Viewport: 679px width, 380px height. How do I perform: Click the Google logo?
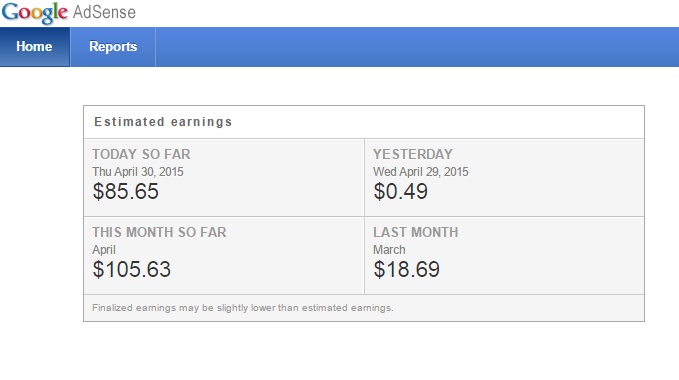click(35, 13)
